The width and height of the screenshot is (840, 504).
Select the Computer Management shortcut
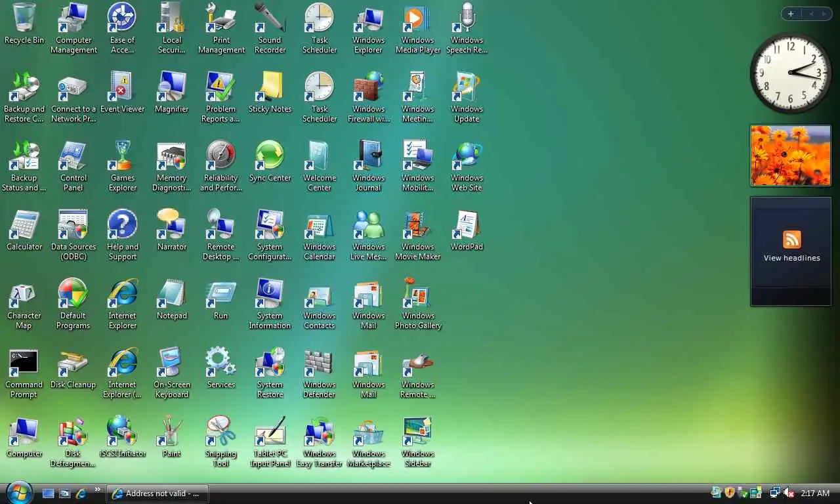click(x=73, y=28)
